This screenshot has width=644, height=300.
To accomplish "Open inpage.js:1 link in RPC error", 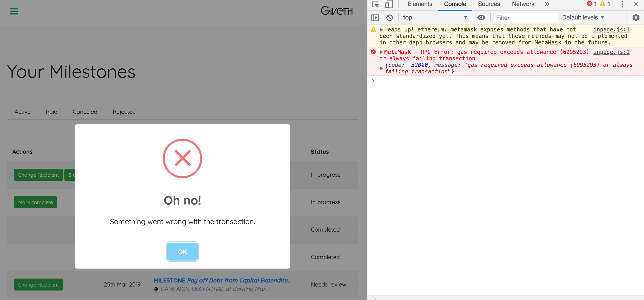I will [611, 52].
